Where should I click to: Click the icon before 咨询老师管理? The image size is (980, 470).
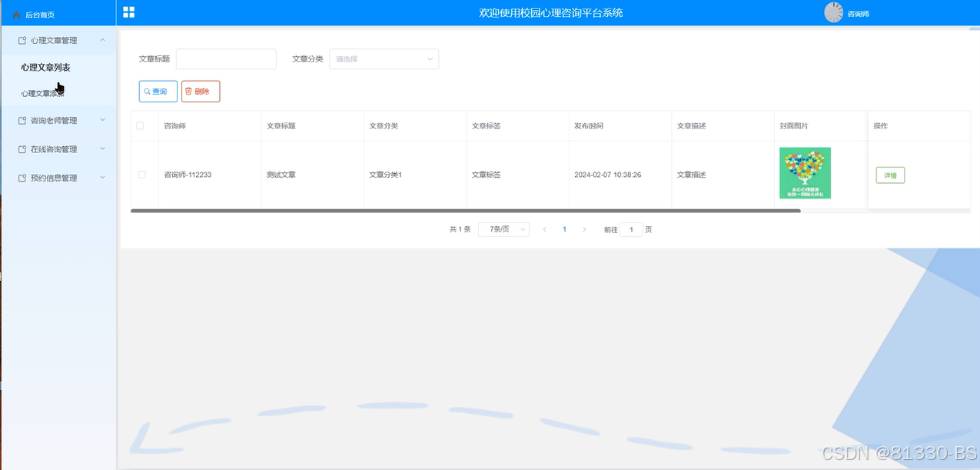coord(22,121)
